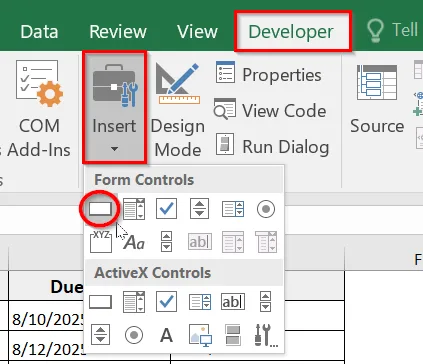Insert a Form Controls group box (XYZ)

[101, 242]
